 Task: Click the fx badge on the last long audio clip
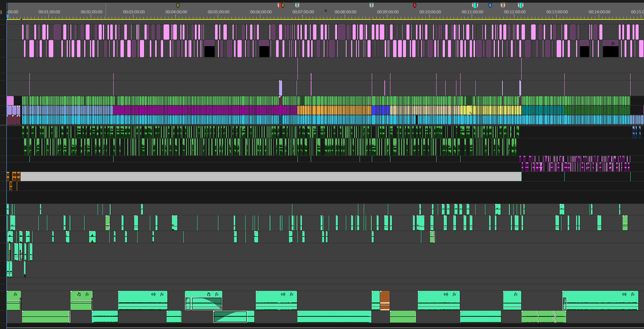click(632, 294)
